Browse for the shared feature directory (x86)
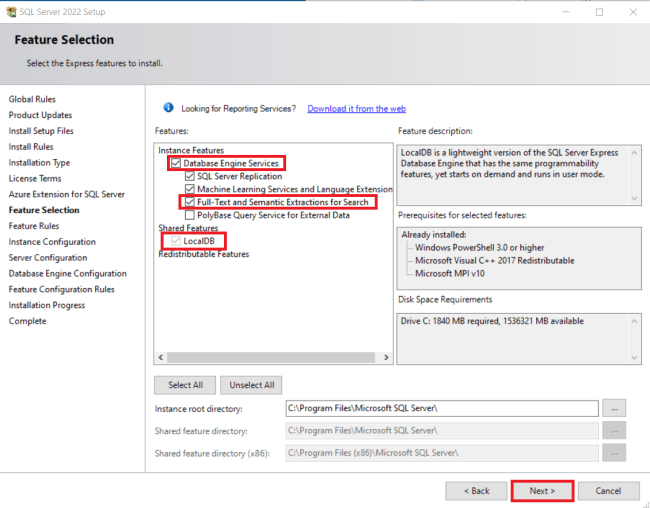Image resolution: width=650 pixels, height=508 pixels. pos(614,453)
